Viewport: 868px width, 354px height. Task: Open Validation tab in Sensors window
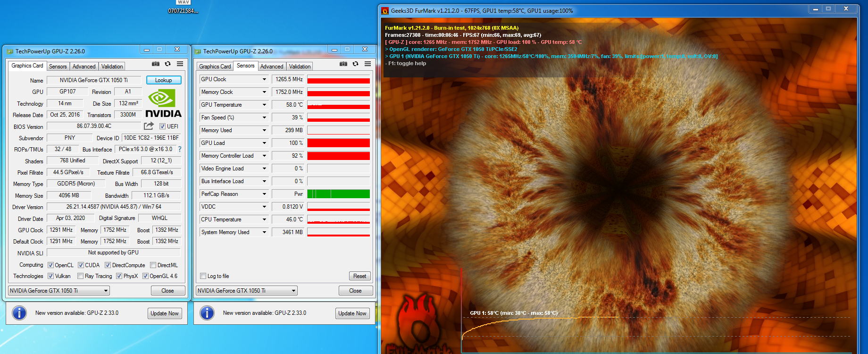[300, 67]
